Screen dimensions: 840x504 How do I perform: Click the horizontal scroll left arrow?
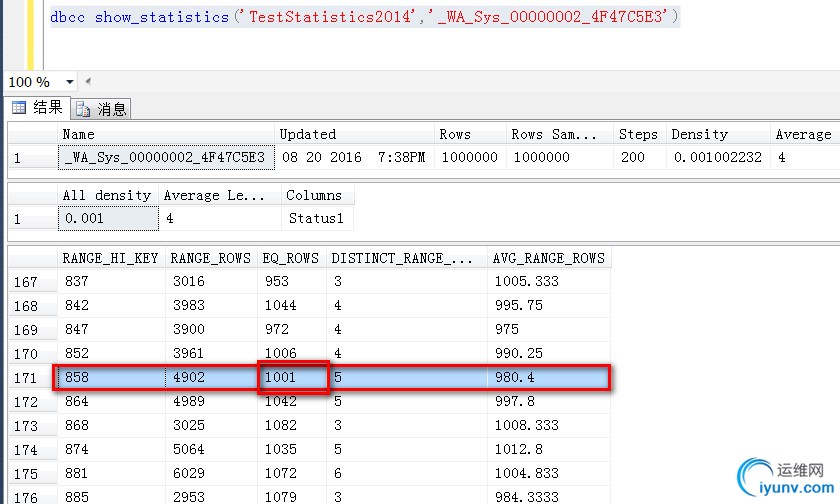coord(88,81)
